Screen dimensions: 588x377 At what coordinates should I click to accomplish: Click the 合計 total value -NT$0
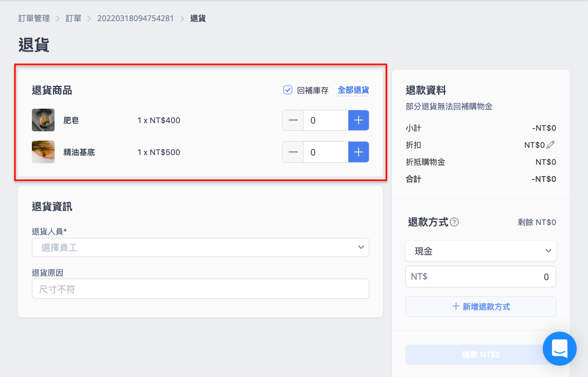pyautogui.click(x=544, y=179)
